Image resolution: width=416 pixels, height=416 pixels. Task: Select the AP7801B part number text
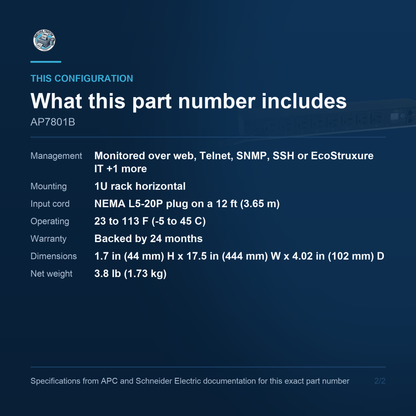(x=53, y=122)
